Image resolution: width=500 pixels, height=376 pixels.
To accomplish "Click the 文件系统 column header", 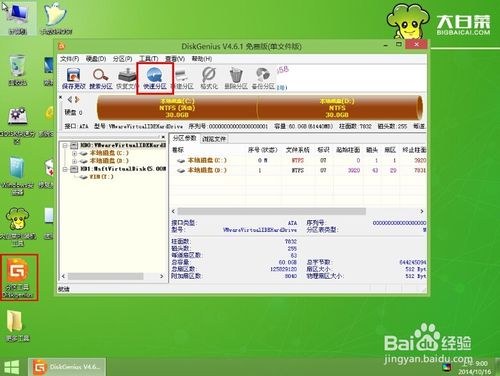I will pos(298,150).
